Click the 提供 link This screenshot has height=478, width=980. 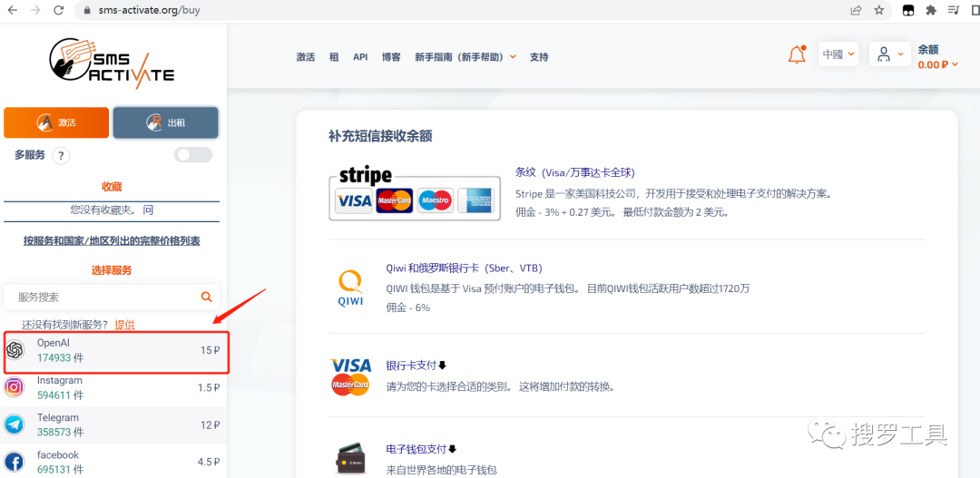(x=125, y=325)
